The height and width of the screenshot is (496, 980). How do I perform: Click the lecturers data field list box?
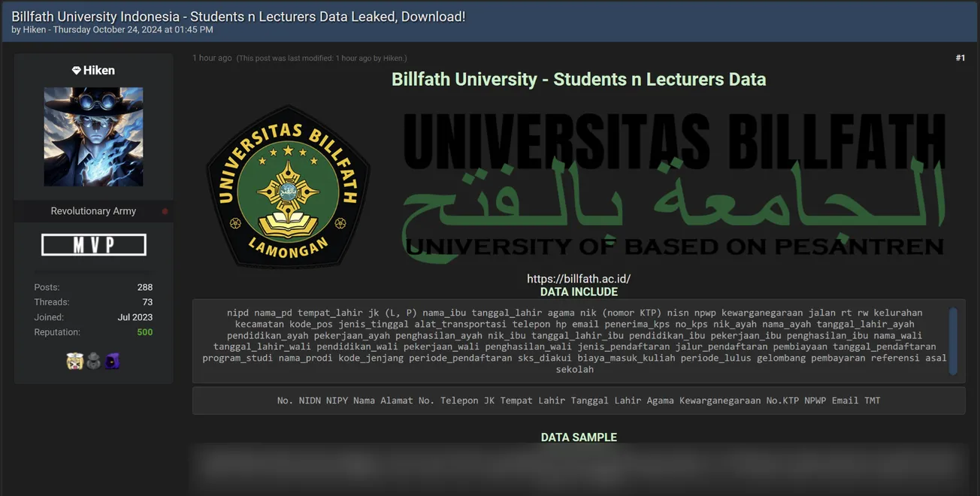pyautogui.click(x=579, y=400)
